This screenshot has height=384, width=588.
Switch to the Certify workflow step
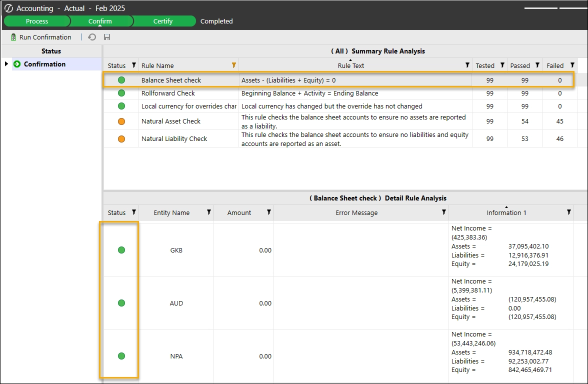[x=163, y=21]
